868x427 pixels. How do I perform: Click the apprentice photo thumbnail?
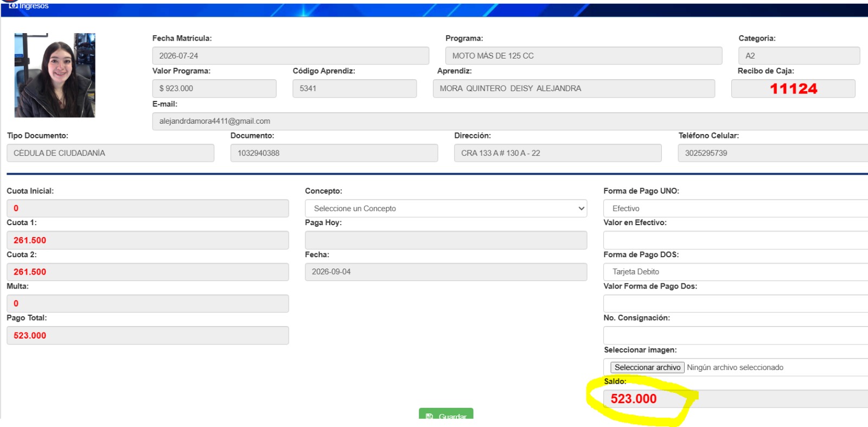(55, 75)
